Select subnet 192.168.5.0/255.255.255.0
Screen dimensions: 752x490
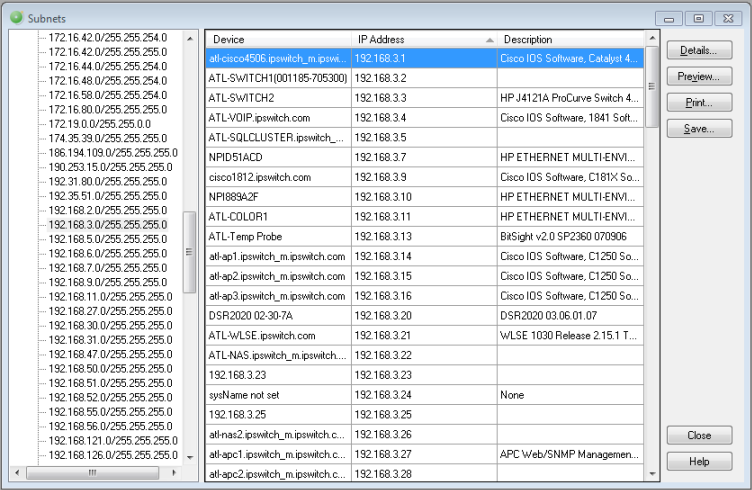tap(107, 239)
